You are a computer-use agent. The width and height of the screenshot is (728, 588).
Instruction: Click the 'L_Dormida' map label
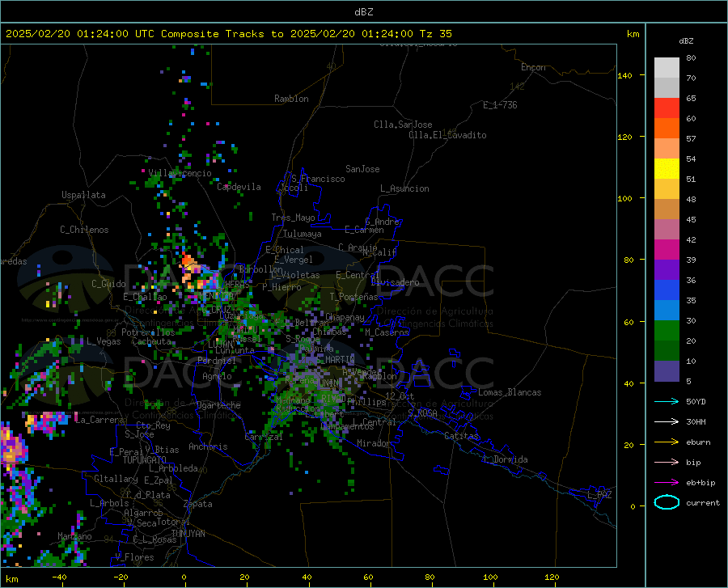tap(506, 459)
